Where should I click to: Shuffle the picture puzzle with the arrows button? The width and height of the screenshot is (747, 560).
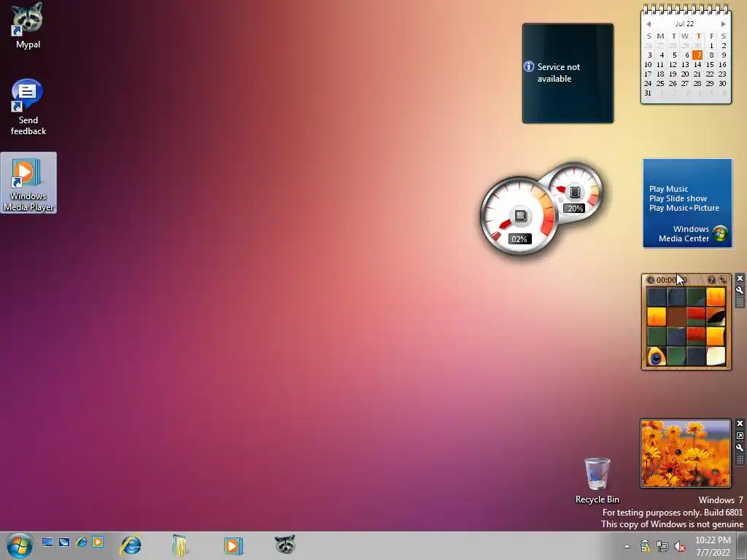pyautogui.click(x=723, y=281)
